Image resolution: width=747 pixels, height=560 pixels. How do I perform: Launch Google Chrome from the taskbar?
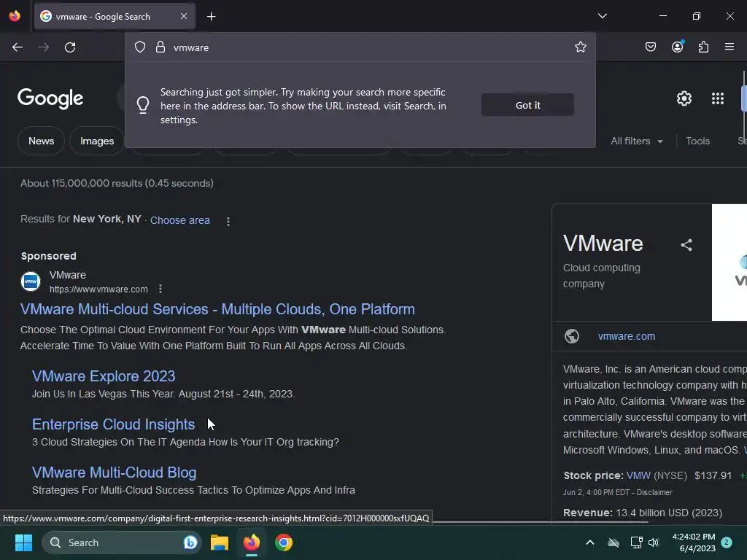coord(284,542)
